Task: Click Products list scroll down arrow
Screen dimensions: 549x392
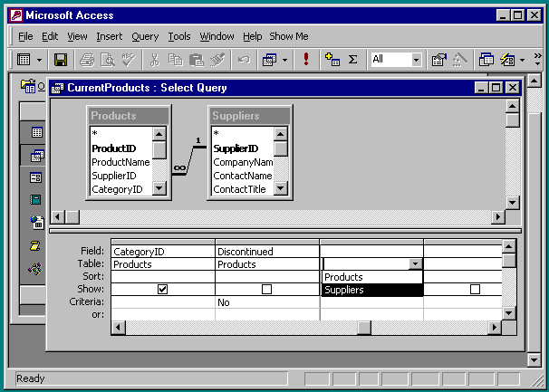Action: 159,188
